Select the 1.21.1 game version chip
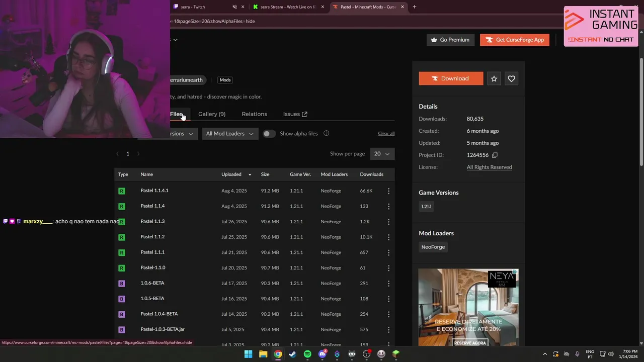The image size is (644, 362). click(426, 207)
